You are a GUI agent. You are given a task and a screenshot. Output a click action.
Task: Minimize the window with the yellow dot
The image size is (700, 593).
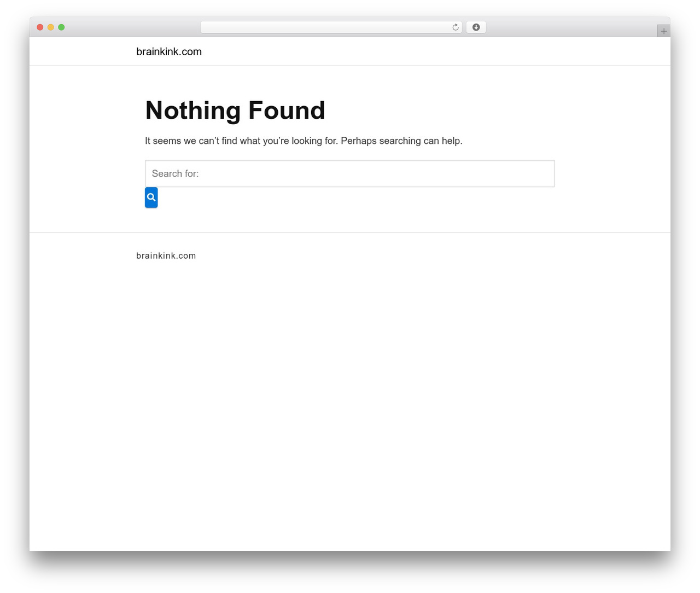pyautogui.click(x=51, y=27)
